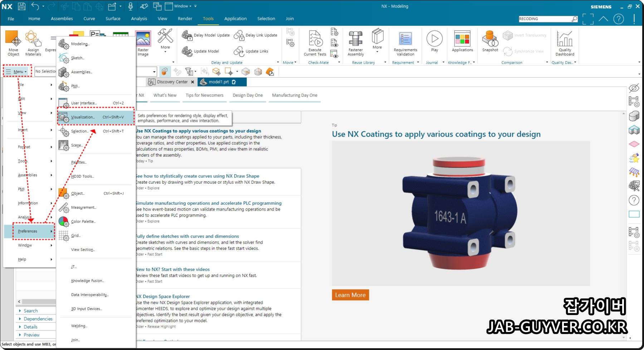Click the Undo arrow icon
The image size is (644, 350).
pyautogui.click(x=35, y=6)
